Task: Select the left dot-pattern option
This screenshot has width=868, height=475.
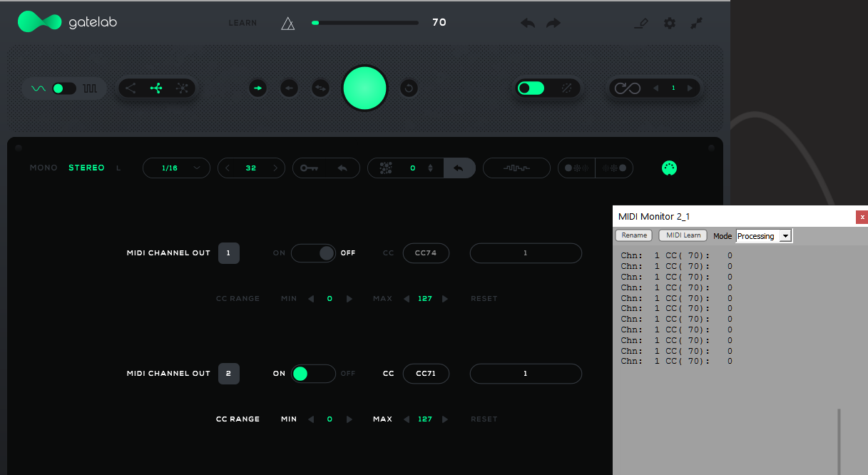Action: coord(576,168)
